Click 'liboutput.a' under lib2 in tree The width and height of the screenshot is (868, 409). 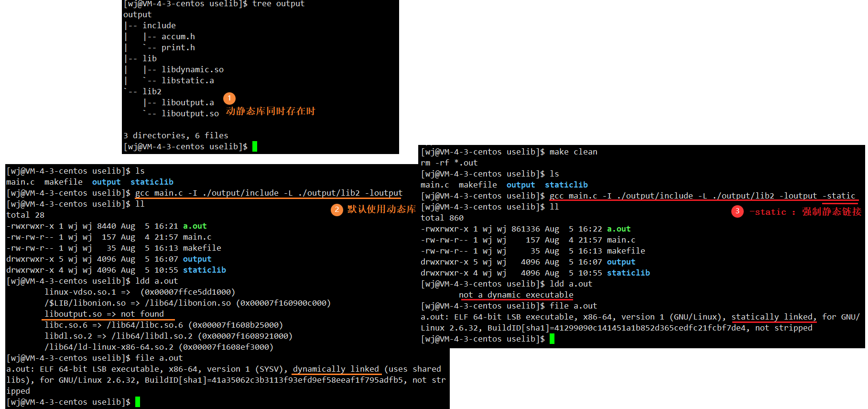188,102
